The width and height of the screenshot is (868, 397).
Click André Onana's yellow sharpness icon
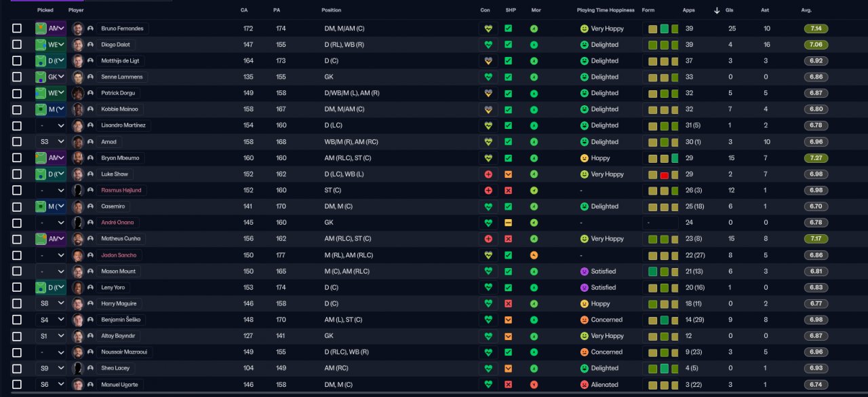coord(509,223)
